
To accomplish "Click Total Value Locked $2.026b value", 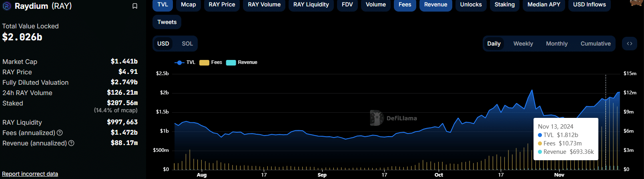I will click(x=22, y=37).
